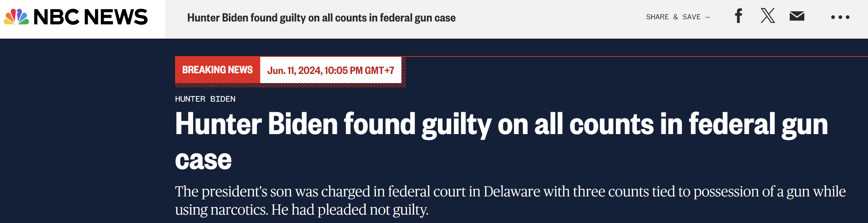Viewport: 868px width, 223px height.
Task: Share the article on Facebook
Action: pos(738,16)
